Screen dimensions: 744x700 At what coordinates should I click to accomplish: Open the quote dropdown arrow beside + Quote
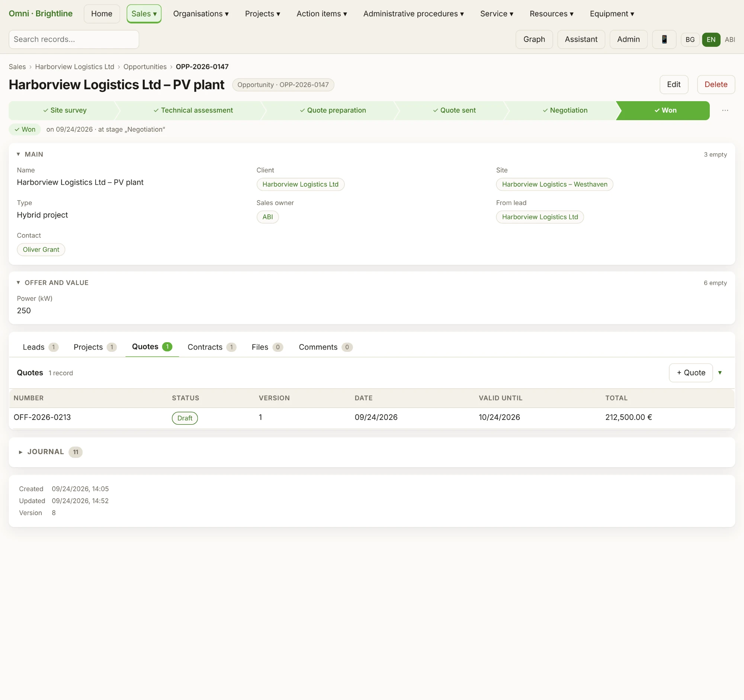tap(720, 373)
